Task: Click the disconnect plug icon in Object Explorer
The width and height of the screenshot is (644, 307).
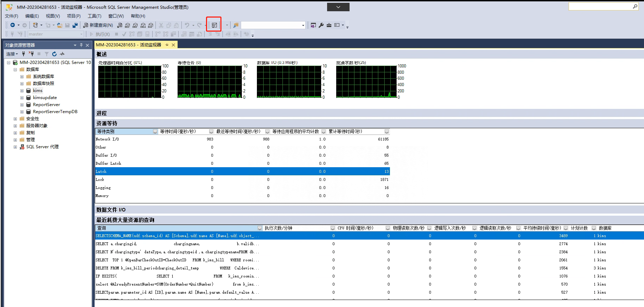Action: pos(31,54)
